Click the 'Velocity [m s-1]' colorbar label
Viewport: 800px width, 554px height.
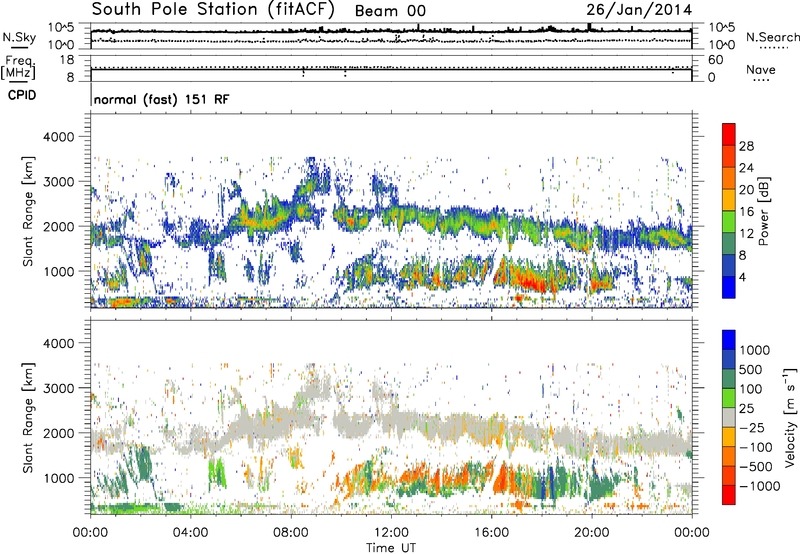click(x=790, y=417)
